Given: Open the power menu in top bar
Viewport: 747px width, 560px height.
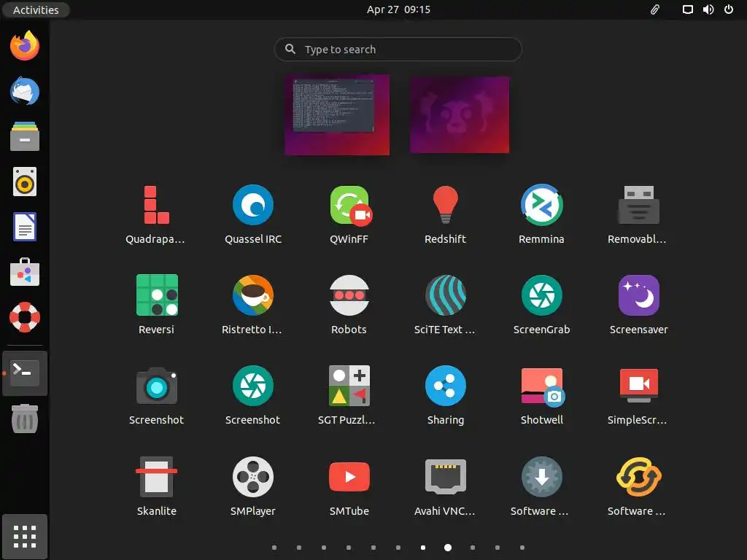Looking at the screenshot, I should click(x=729, y=9).
